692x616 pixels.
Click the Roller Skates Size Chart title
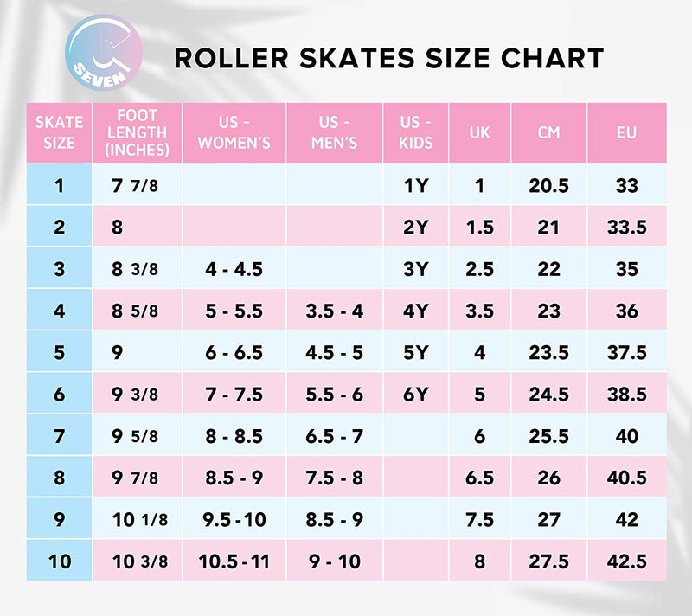tap(388, 57)
